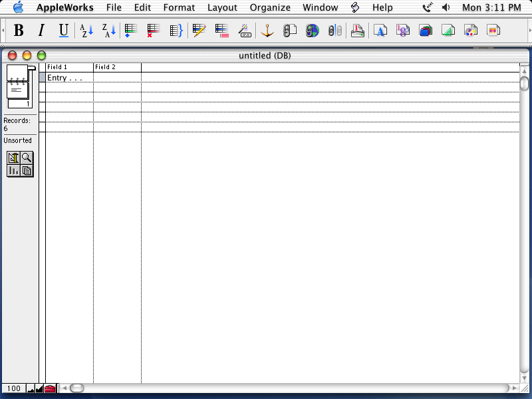Click the magic wand keyboard icon

[245, 30]
